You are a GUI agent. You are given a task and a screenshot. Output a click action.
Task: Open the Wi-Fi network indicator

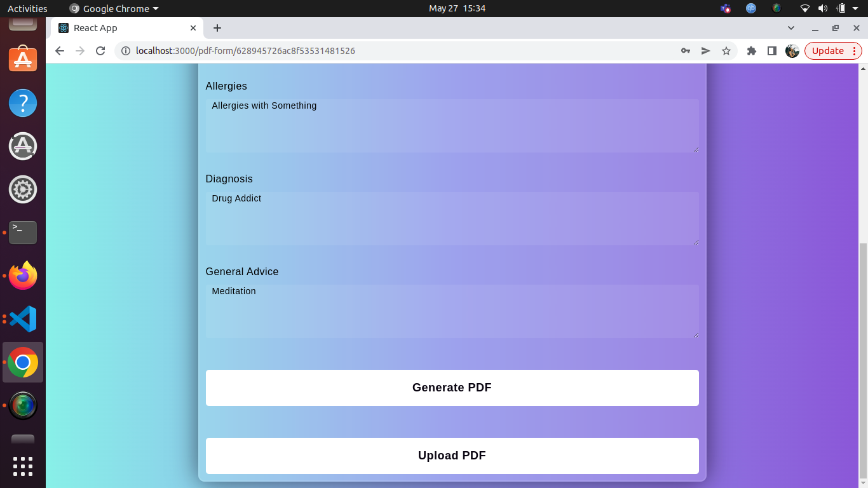[805, 8]
